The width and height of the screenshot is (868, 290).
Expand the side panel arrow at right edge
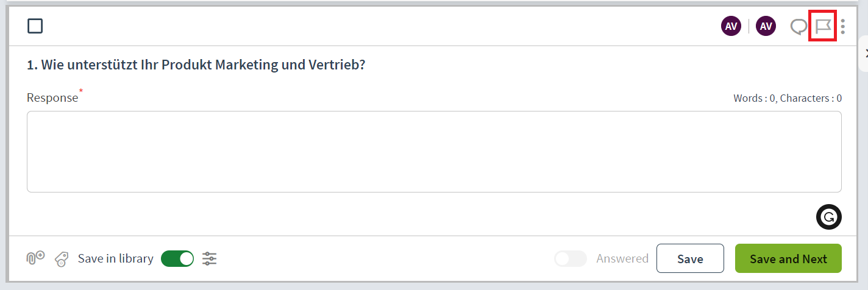pos(864,54)
